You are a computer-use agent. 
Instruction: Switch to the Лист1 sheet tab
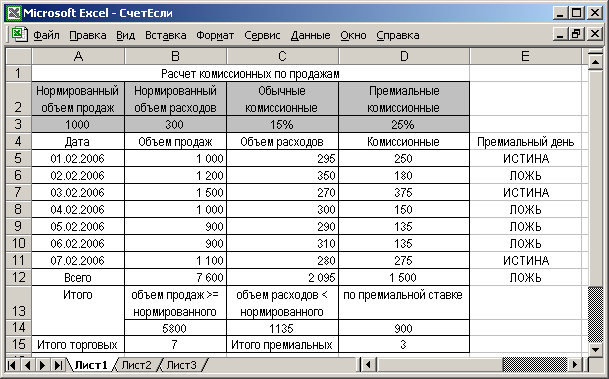point(91,365)
